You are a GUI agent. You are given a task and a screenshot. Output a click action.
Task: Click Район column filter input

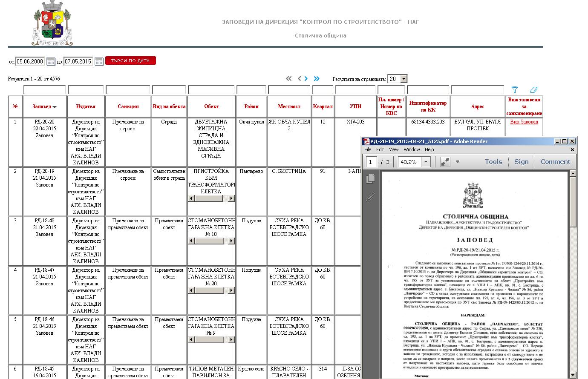tap(251, 90)
